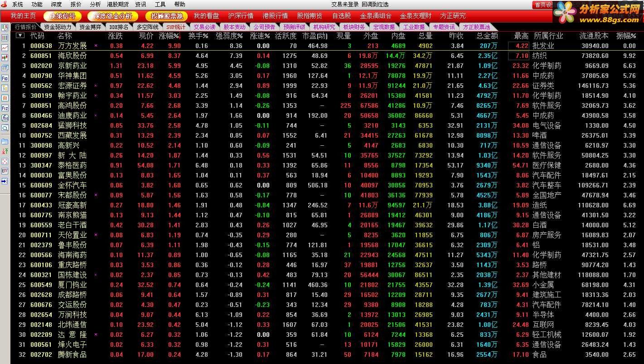Image resolution: width=644 pixels, height=364 pixels.
Task: Switch to the 资金驱动力 tab
Action: click(x=58, y=27)
